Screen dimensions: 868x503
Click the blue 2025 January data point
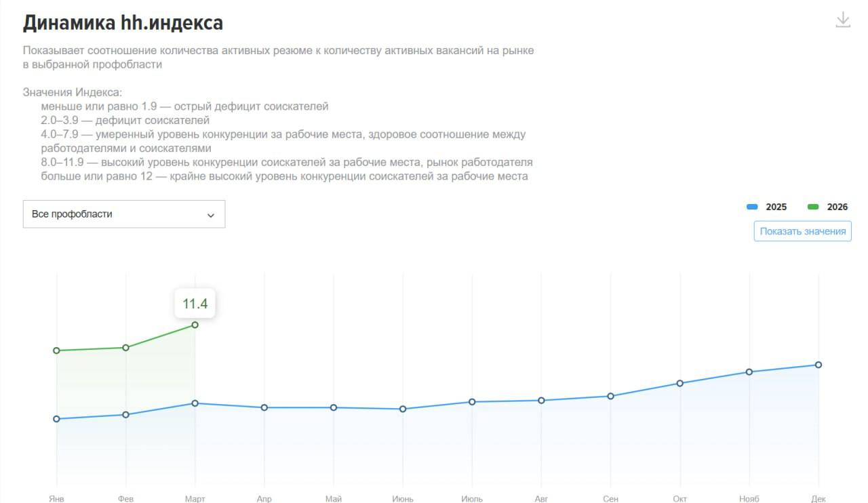(56, 419)
